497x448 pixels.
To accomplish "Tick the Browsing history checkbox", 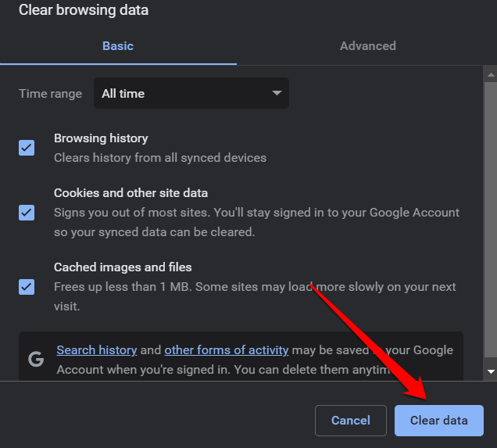I will click(x=27, y=148).
